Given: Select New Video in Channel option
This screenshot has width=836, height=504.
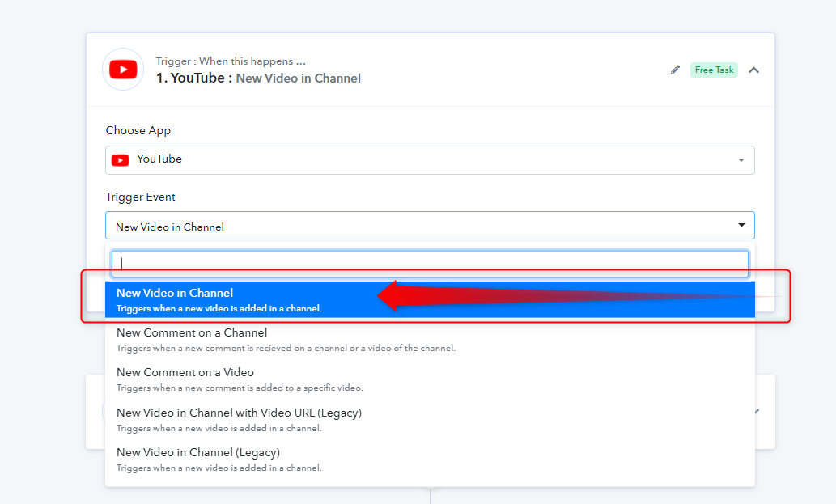Looking at the screenshot, I should pos(430,299).
